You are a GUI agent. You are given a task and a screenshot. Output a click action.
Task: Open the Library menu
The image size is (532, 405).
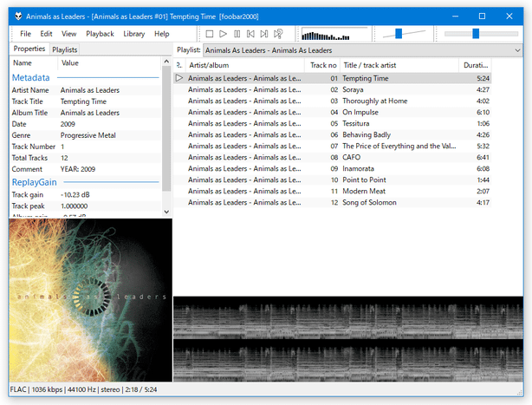pos(134,34)
